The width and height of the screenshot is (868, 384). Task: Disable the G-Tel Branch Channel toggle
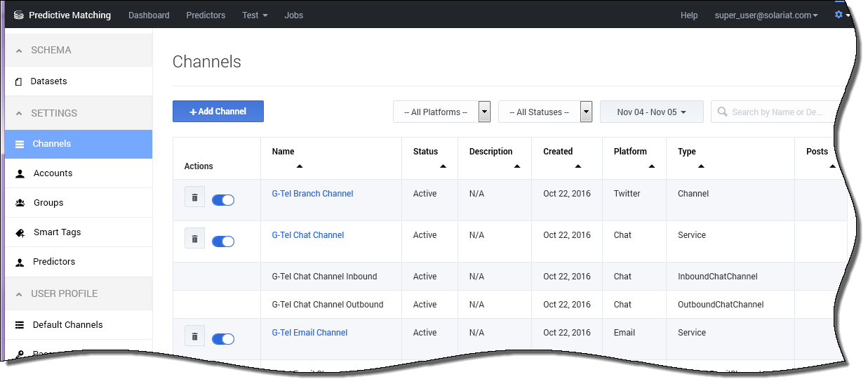(x=223, y=200)
